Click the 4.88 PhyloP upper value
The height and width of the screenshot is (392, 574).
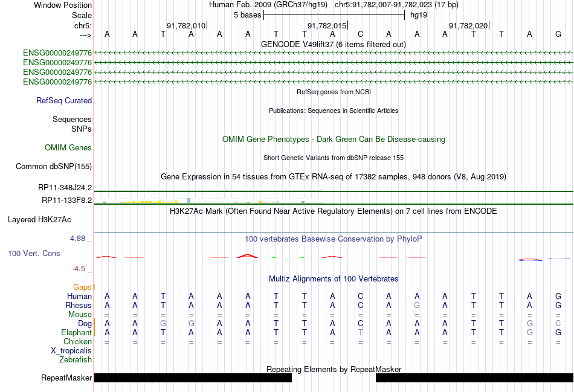(x=77, y=239)
